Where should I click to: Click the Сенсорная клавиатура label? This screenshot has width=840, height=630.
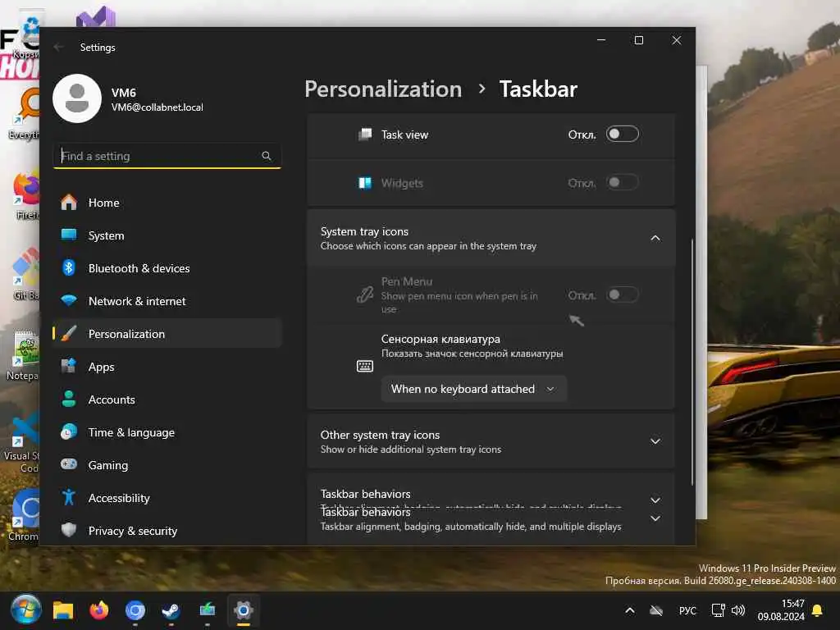coord(441,339)
